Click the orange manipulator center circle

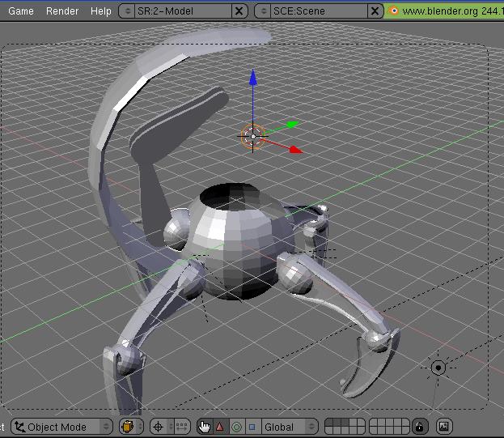pyautogui.click(x=253, y=137)
